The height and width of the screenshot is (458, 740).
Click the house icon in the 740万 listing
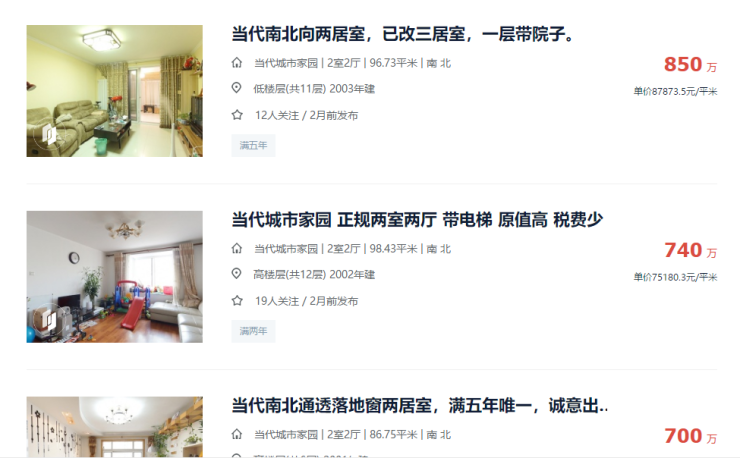point(237,248)
